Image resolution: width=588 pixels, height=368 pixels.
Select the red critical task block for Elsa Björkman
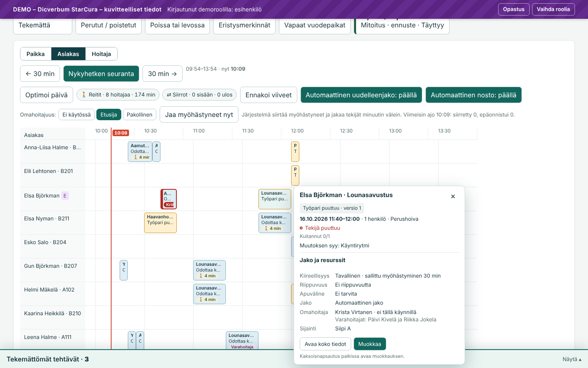(x=169, y=199)
